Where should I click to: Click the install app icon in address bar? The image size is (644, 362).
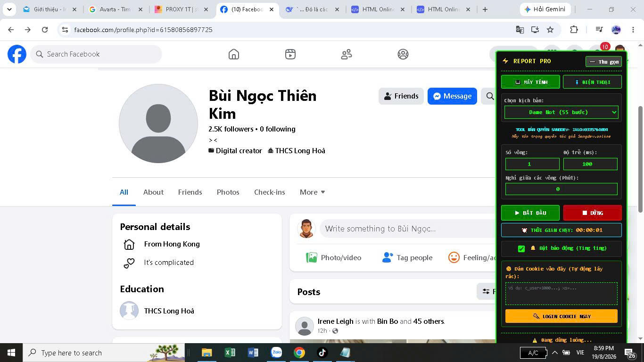tap(535, 30)
